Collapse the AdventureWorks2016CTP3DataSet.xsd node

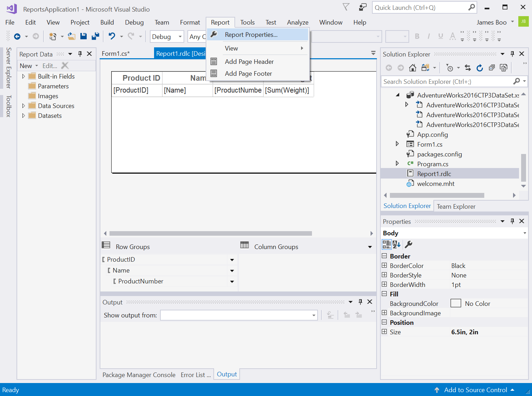(398, 95)
